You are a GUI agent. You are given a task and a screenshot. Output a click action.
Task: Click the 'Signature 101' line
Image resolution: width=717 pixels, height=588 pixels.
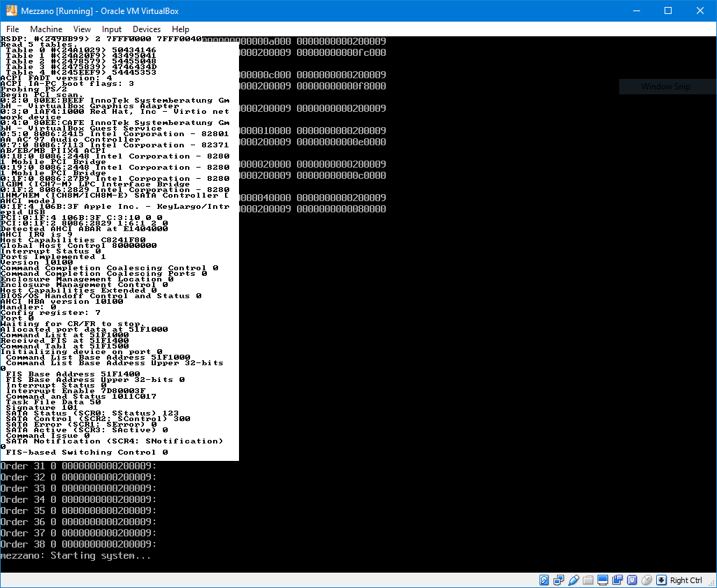coord(42,408)
